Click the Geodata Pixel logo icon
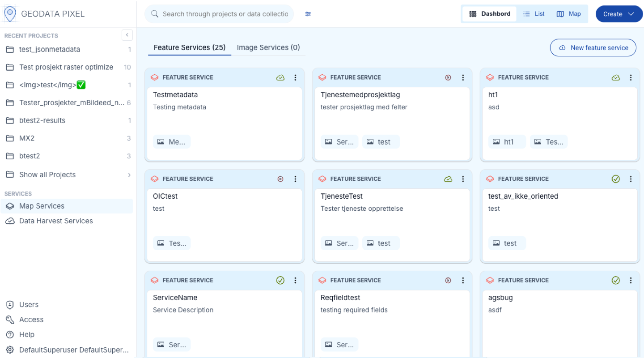The height and width of the screenshot is (358, 644). coord(10,14)
